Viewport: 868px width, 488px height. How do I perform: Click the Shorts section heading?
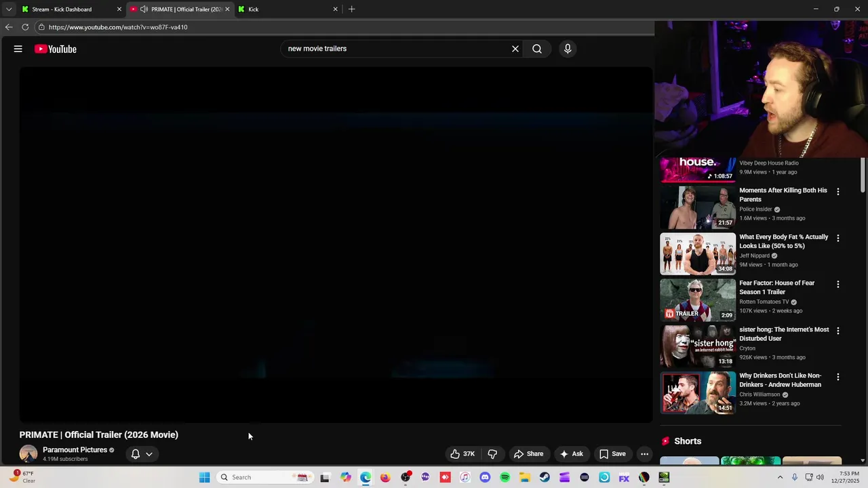click(688, 441)
